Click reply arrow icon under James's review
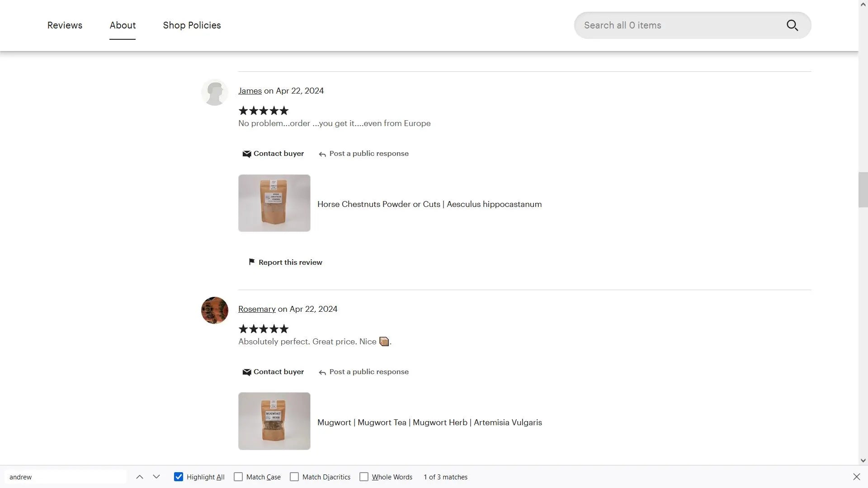 (x=322, y=155)
